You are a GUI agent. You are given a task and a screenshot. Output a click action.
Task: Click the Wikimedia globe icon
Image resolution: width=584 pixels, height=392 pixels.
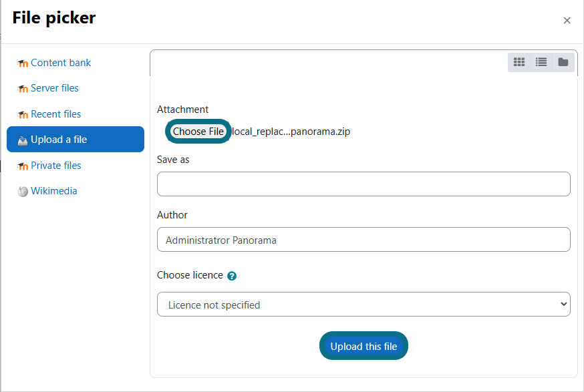(x=23, y=192)
